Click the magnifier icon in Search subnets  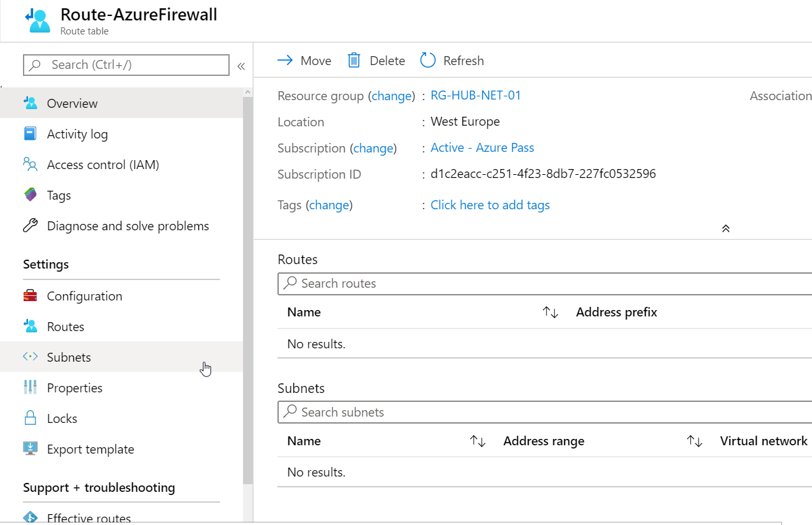[290, 411]
